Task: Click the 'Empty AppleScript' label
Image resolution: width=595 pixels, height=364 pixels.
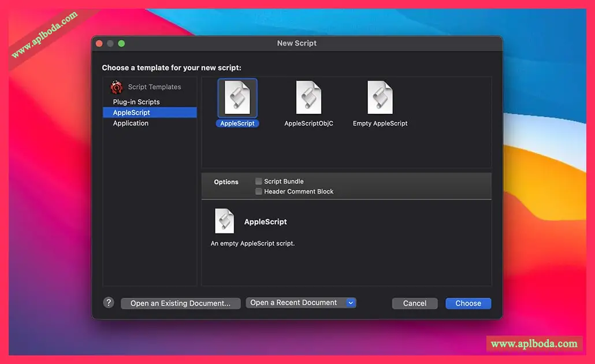Action: coord(380,124)
